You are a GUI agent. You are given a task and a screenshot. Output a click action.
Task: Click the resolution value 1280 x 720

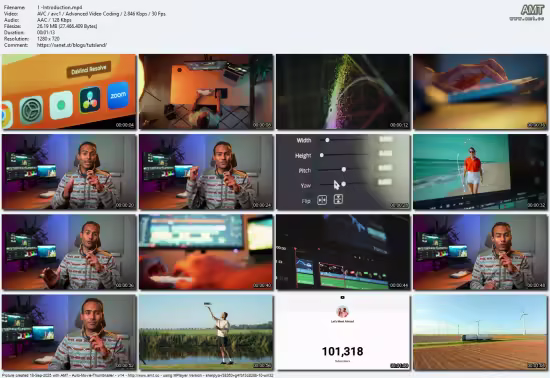48,39
